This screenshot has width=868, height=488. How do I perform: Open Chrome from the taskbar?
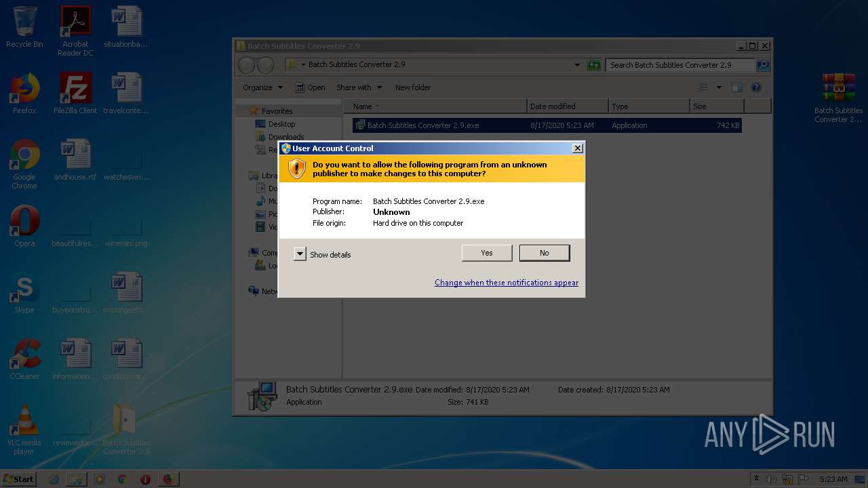(x=122, y=479)
